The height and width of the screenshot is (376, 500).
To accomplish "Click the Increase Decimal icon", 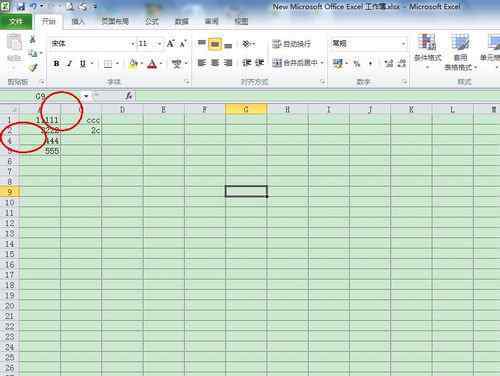I will click(x=388, y=63).
